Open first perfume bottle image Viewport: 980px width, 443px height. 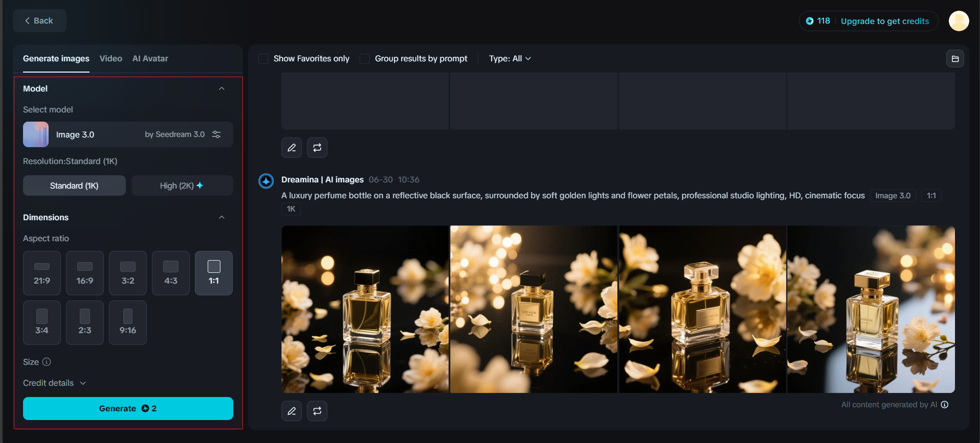pyautogui.click(x=365, y=309)
